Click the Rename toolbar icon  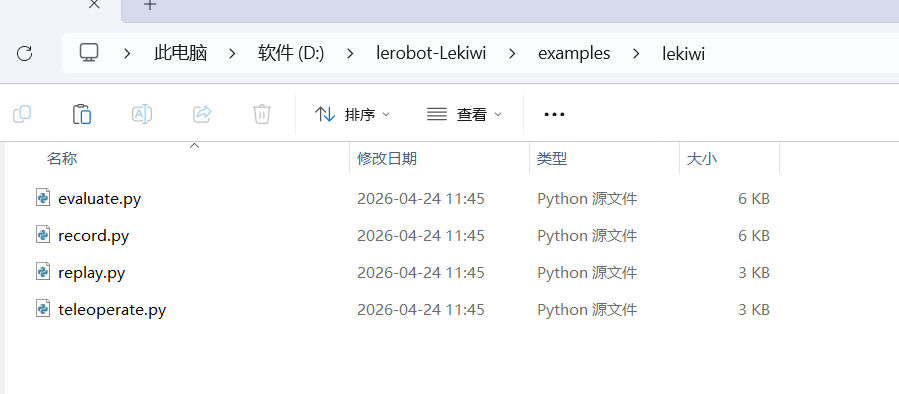pos(142,114)
